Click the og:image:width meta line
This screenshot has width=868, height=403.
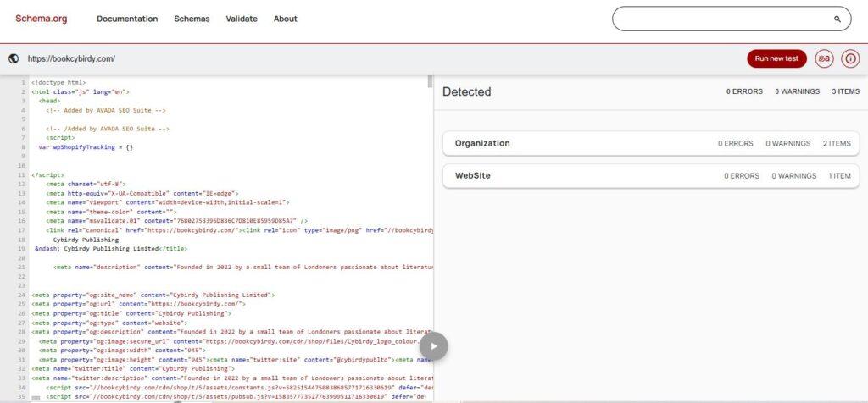point(122,351)
